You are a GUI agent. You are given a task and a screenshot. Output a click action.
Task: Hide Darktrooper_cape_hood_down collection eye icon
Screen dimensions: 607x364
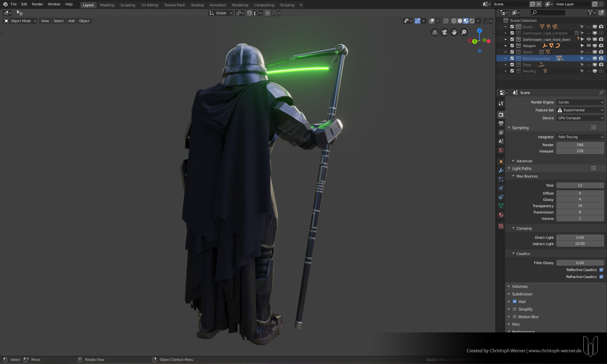click(589, 39)
